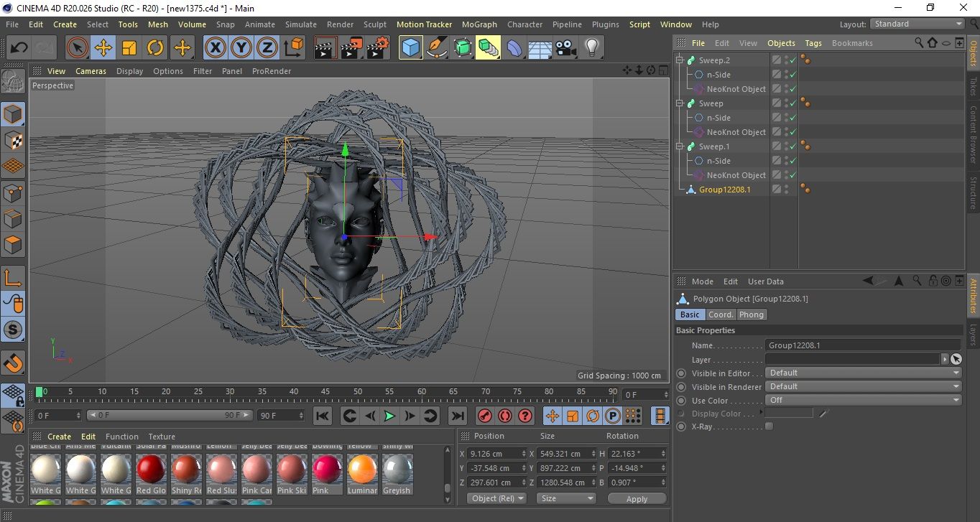980x522 pixels.
Task: Click Apply button in coordinates
Action: (x=637, y=498)
